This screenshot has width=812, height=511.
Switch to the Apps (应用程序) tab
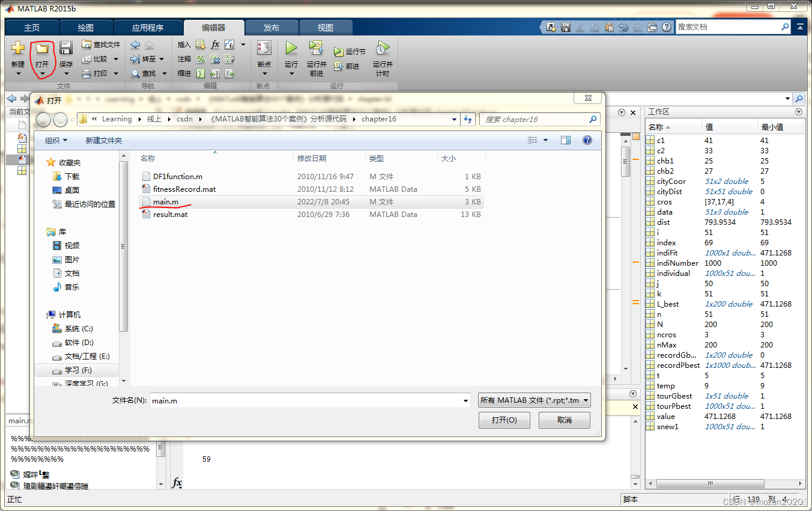tap(148, 28)
